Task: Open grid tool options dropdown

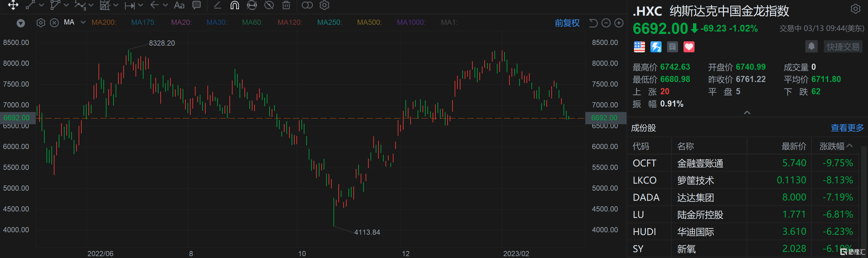Action: click(x=116, y=5)
